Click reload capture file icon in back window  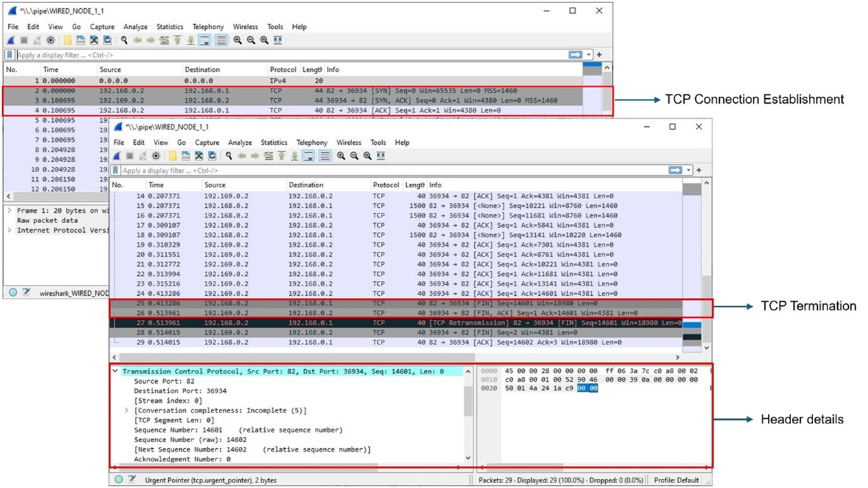[107, 40]
